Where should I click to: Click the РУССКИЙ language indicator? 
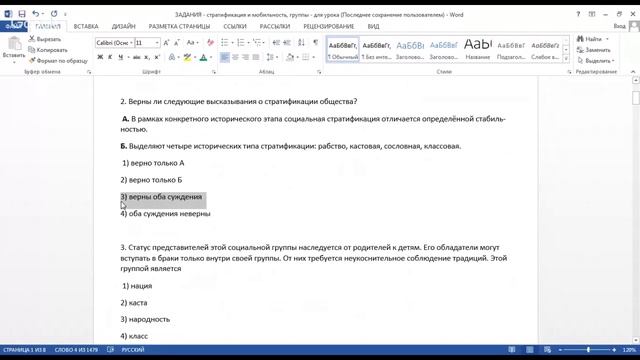[x=133, y=350]
